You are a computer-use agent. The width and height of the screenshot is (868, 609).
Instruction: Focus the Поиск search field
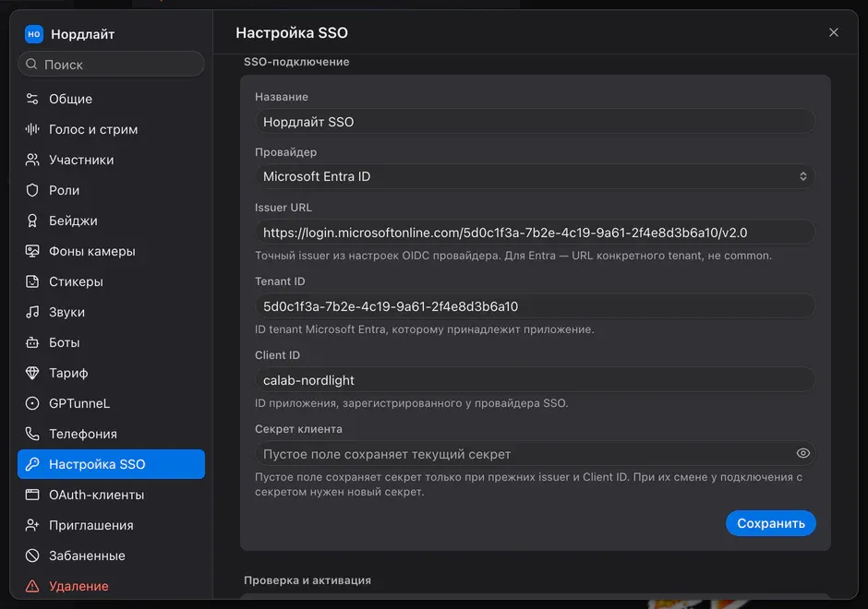coord(111,65)
